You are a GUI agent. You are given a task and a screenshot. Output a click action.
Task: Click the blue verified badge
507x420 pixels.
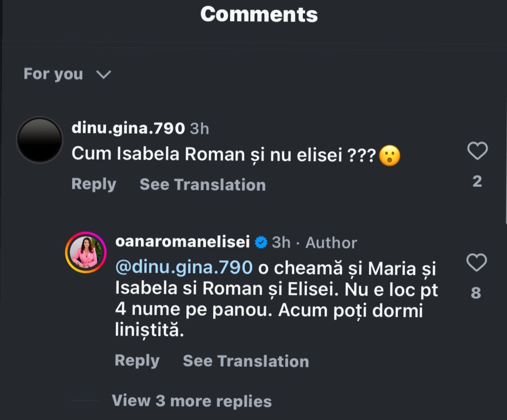[261, 242]
